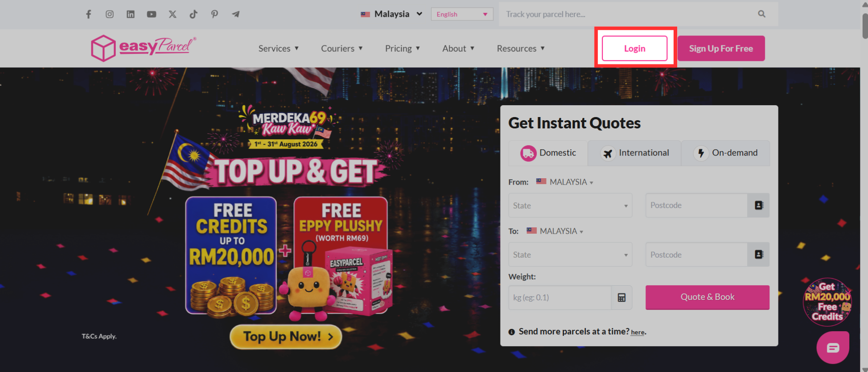This screenshot has height=372, width=868.
Task: Switch to the International quote tab
Action: click(x=635, y=153)
